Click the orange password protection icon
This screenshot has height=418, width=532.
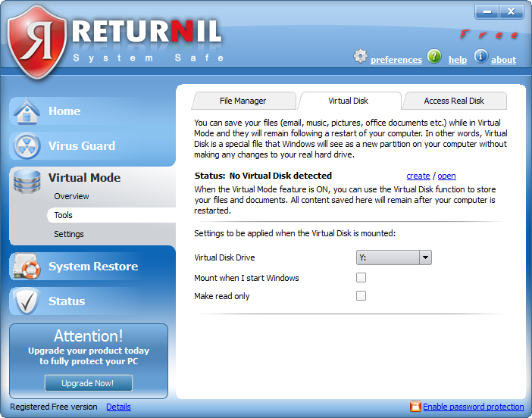pyautogui.click(x=415, y=406)
